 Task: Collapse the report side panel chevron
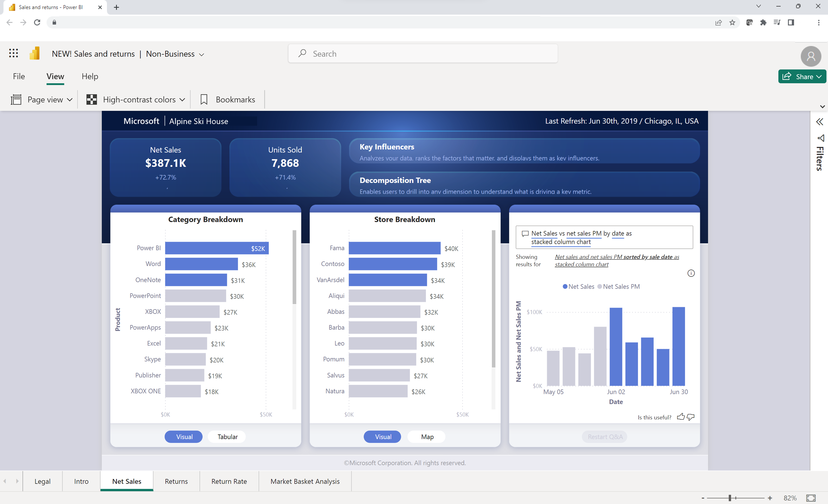819,122
